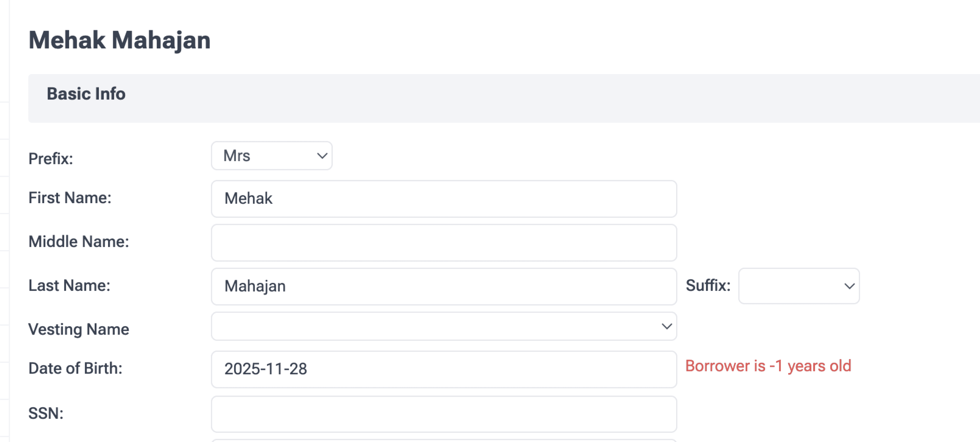Click the Basic Info section header
The width and height of the screenshot is (980, 442).
point(86,94)
